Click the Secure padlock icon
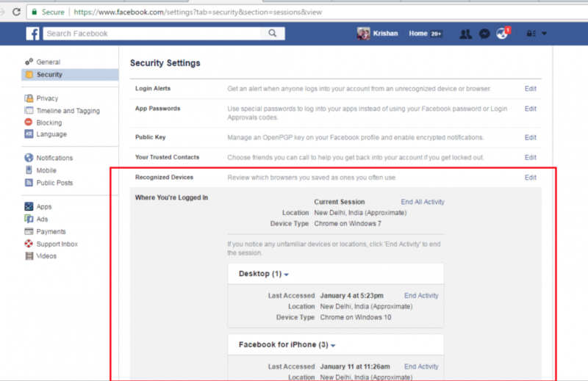The image size is (588, 381). [35, 12]
